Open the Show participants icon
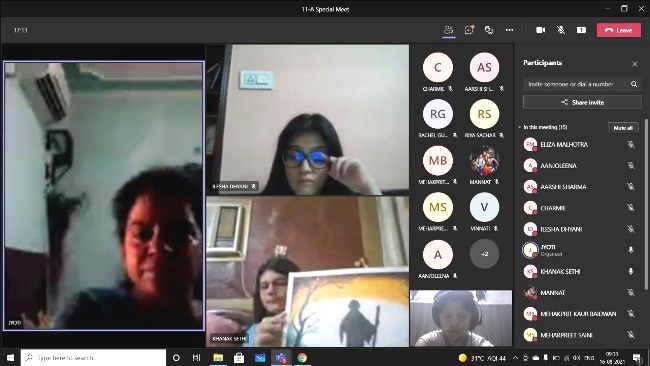The width and height of the screenshot is (650, 366). 448,30
